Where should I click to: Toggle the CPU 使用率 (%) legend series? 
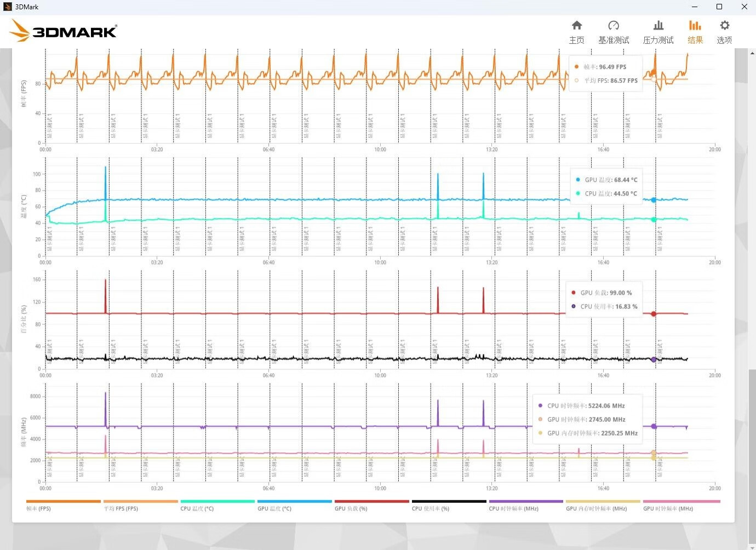(449, 505)
